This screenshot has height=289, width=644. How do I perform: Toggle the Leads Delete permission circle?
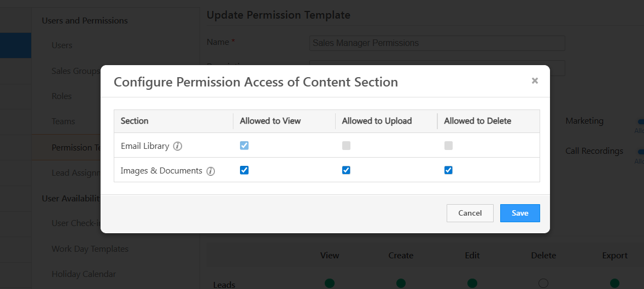coord(543,283)
